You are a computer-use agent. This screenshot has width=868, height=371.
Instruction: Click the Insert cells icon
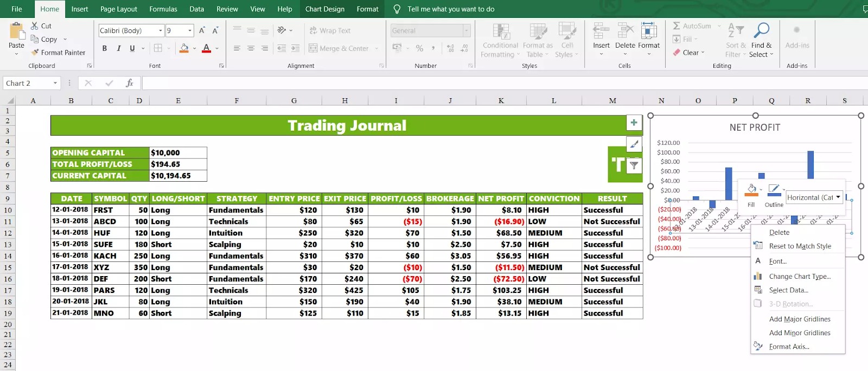pyautogui.click(x=601, y=31)
